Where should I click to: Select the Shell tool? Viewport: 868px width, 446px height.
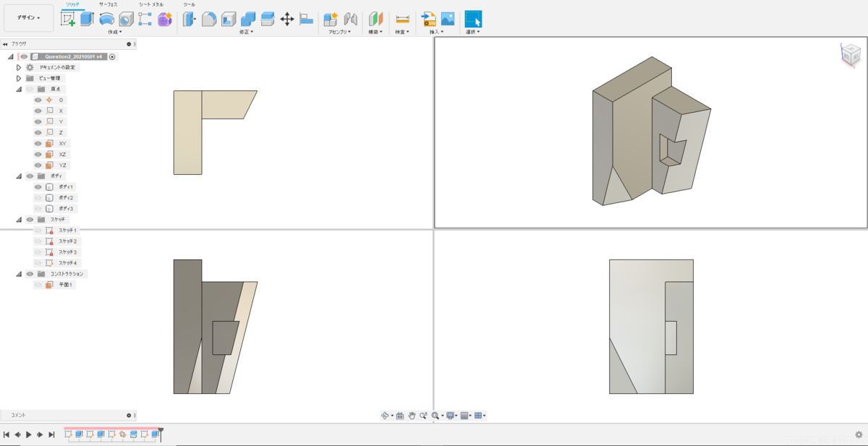(229, 20)
